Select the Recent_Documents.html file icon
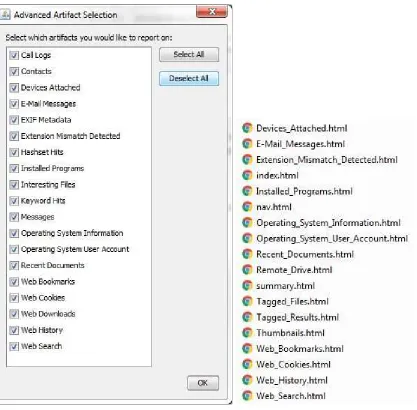The width and height of the screenshot is (417, 410). [x=247, y=254]
